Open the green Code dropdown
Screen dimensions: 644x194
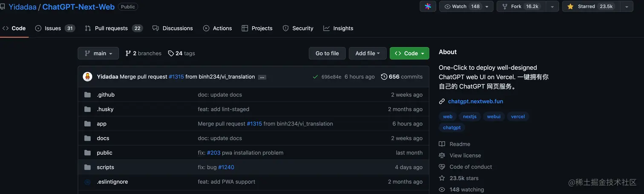409,53
